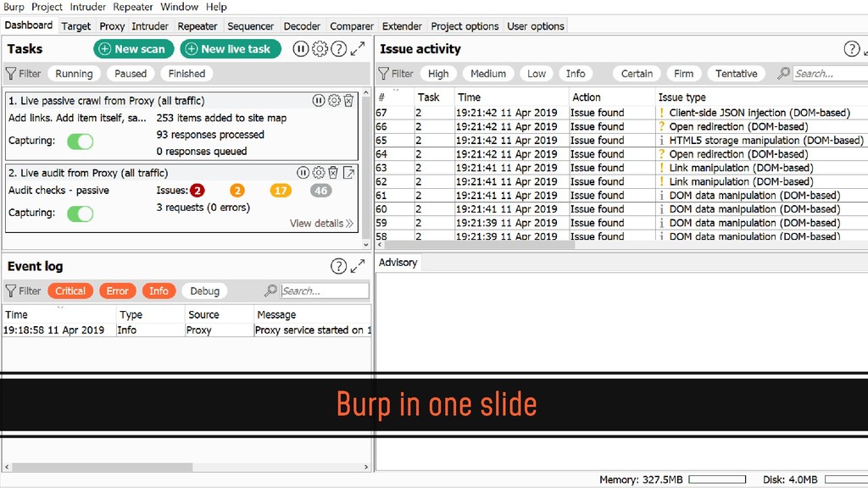Toggle the Medium severity issue filter

tap(488, 74)
